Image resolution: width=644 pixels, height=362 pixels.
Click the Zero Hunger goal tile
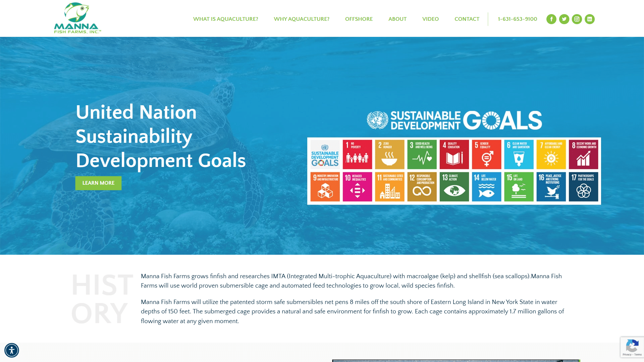click(389, 155)
